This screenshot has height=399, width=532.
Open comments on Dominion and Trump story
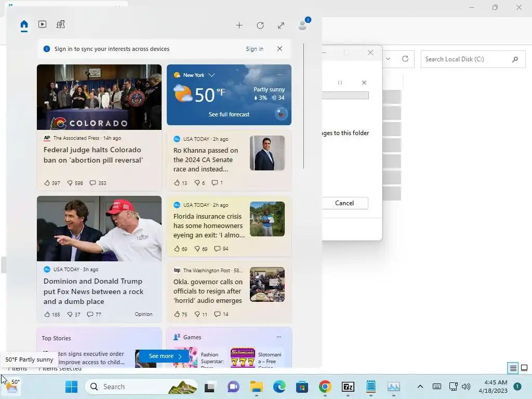point(94,314)
